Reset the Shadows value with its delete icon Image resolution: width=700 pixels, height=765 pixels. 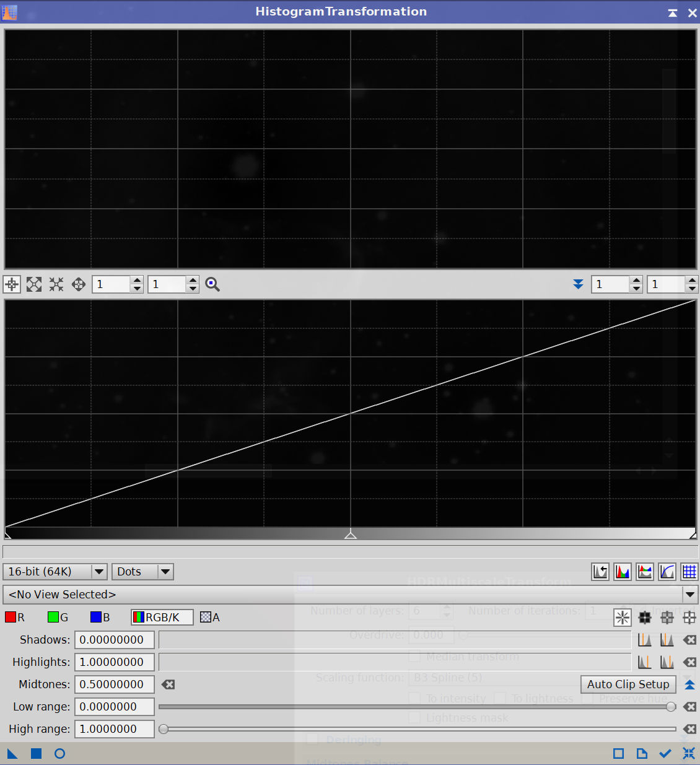click(x=689, y=640)
